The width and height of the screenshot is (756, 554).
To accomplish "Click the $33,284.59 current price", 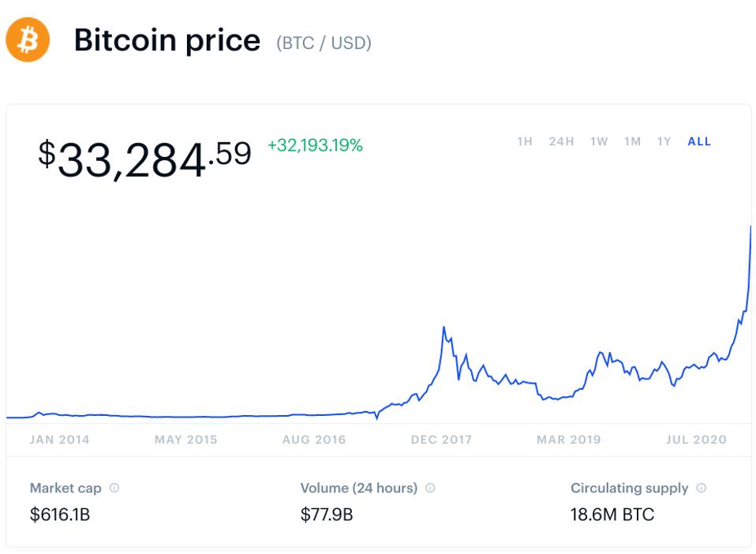I will tap(144, 157).
